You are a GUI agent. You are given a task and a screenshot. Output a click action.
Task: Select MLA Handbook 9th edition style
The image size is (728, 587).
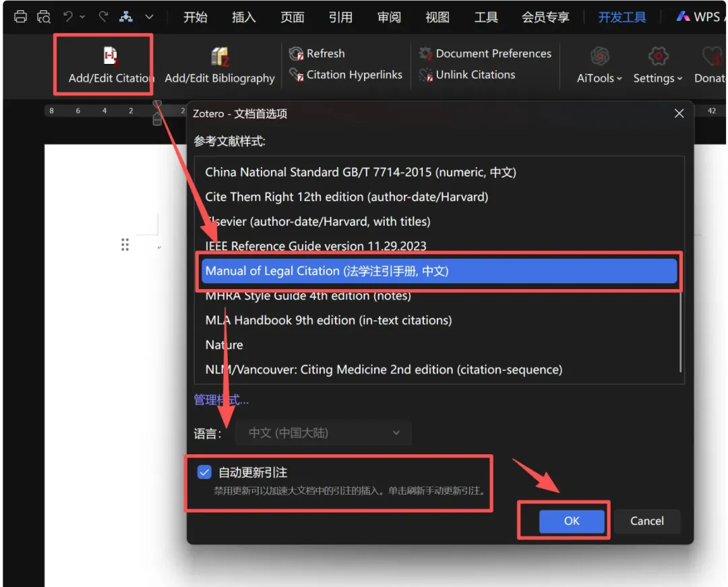[439, 320]
